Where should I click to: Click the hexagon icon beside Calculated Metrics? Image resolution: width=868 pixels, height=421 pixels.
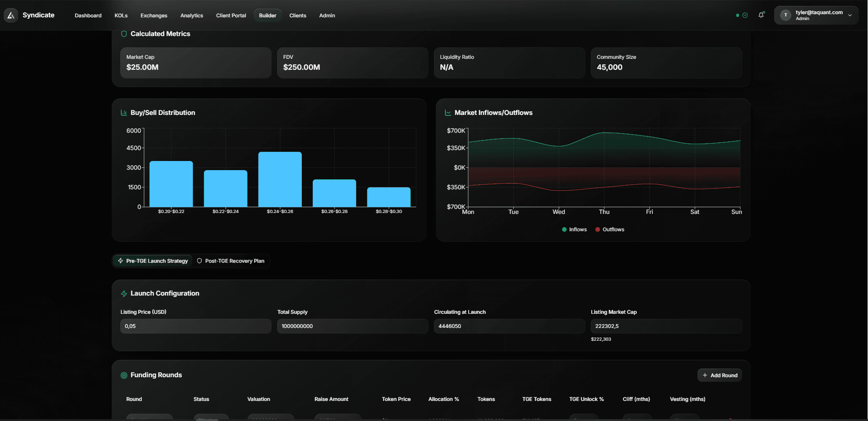coord(124,33)
